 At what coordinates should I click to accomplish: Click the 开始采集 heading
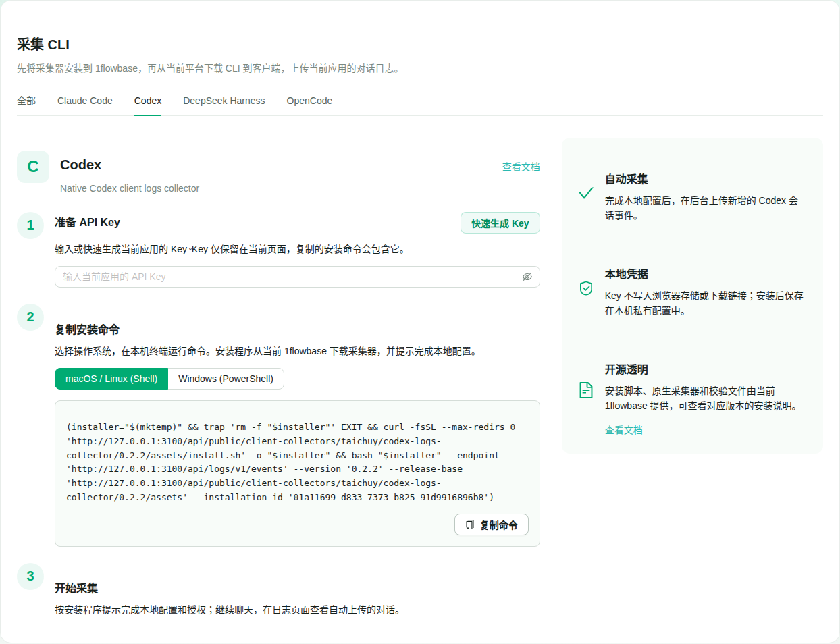(76, 588)
